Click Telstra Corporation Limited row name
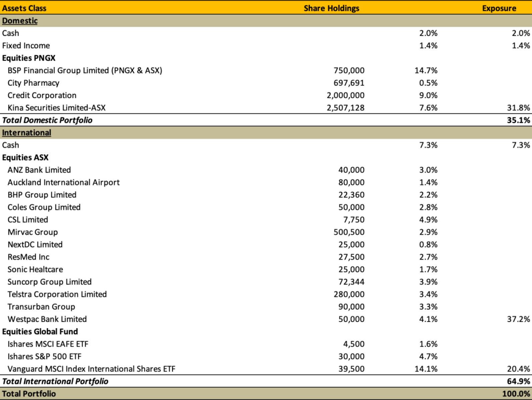The height and width of the screenshot is (400, 532). click(x=57, y=294)
